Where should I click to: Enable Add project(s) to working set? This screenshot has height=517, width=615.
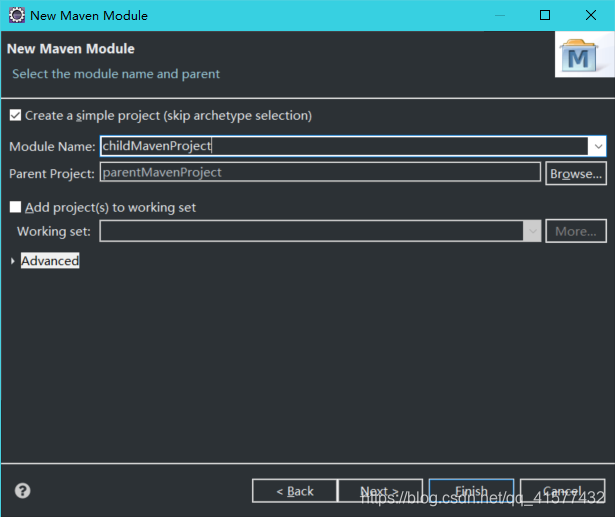[x=15, y=207]
